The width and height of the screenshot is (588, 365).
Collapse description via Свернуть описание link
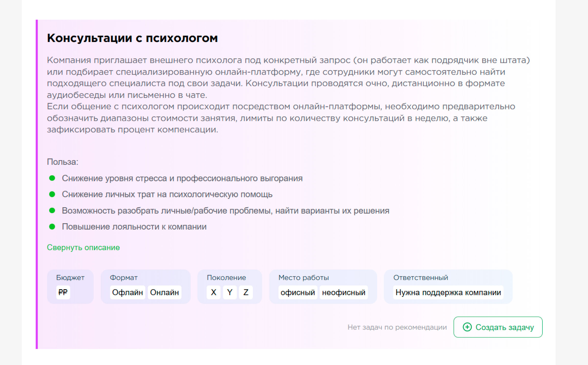click(x=83, y=247)
